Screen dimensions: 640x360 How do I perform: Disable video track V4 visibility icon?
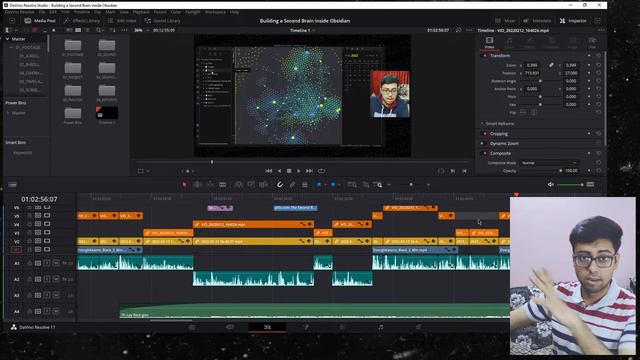[x=47, y=224]
